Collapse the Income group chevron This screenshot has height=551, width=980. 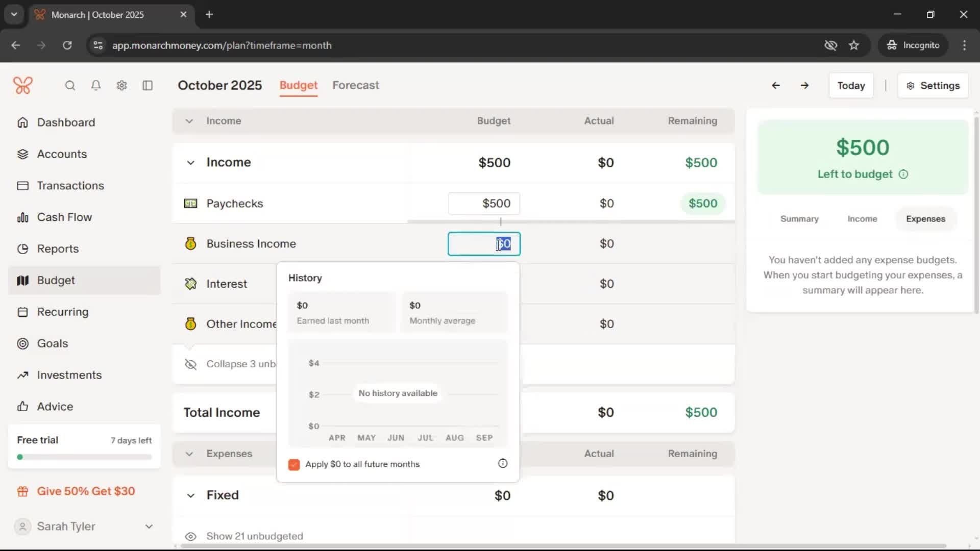190,163
